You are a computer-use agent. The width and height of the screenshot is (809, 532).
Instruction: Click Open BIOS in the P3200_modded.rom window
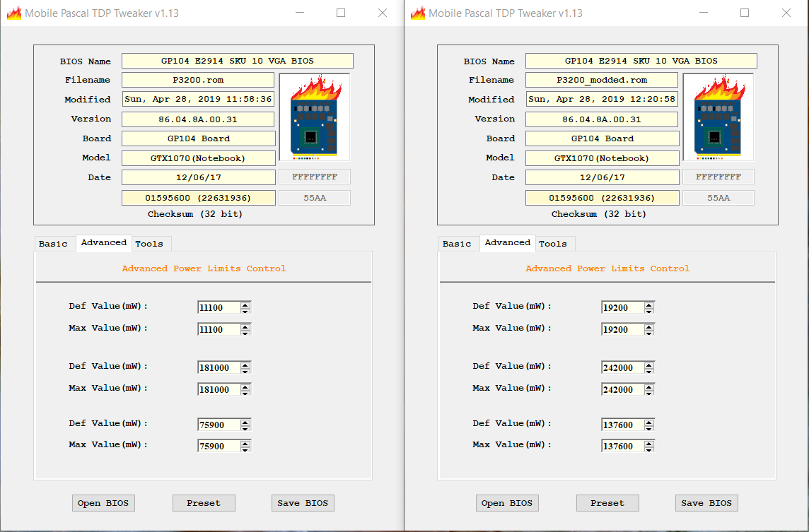point(507,503)
